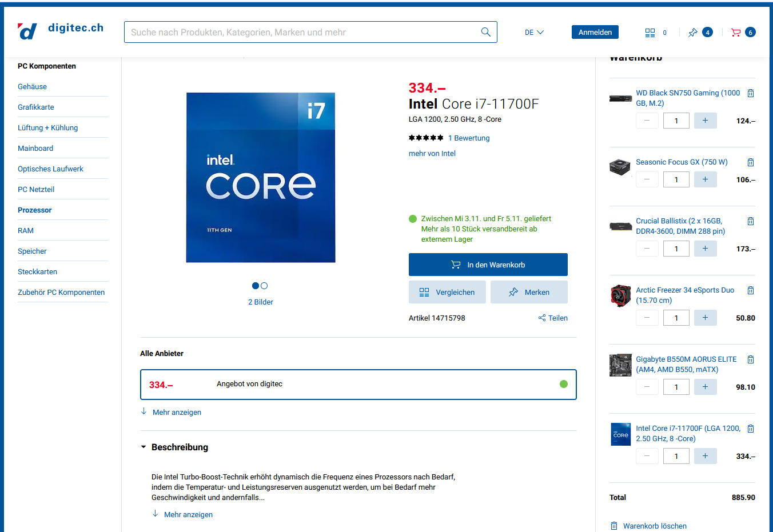Open WD Black SN750 product thumbnail
This screenshot has height=532, width=773.
pos(620,98)
